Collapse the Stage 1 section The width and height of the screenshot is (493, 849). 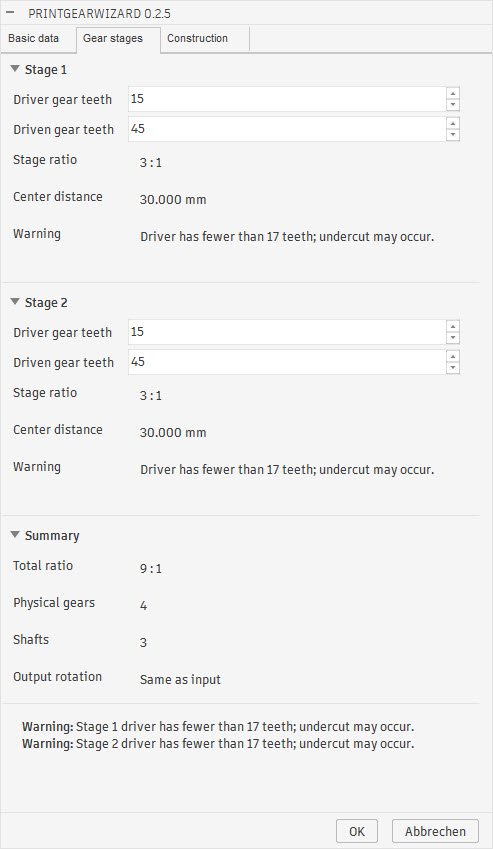15,69
